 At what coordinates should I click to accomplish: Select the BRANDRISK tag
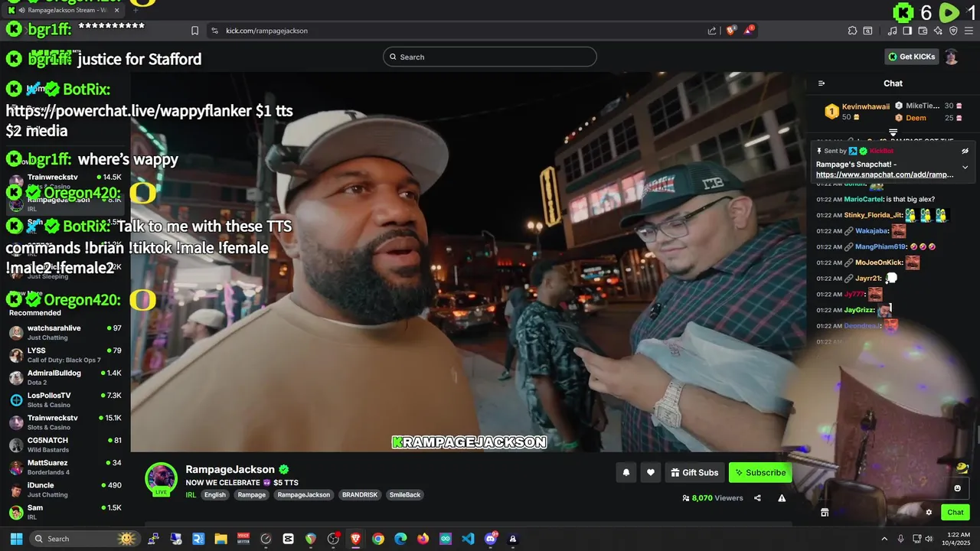(x=360, y=495)
